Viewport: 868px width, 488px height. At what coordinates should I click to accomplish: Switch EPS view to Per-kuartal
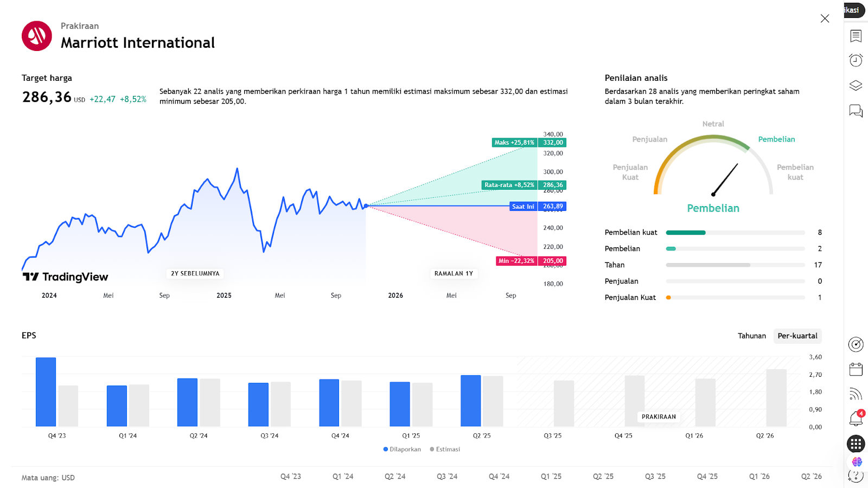pos(797,336)
